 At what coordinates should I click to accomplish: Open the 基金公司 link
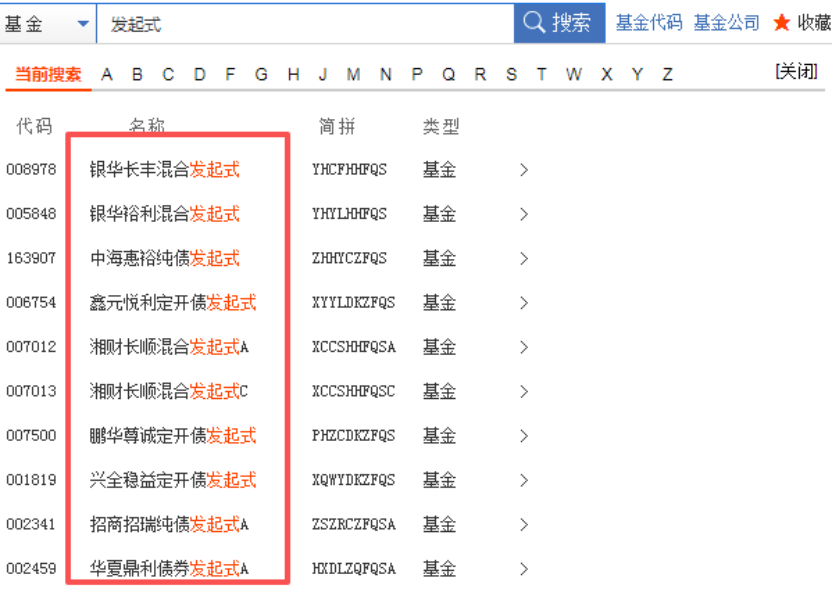tap(726, 22)
